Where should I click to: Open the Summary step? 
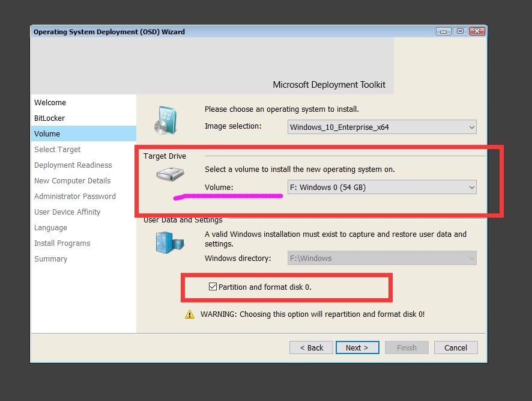(x=83, y=259)
